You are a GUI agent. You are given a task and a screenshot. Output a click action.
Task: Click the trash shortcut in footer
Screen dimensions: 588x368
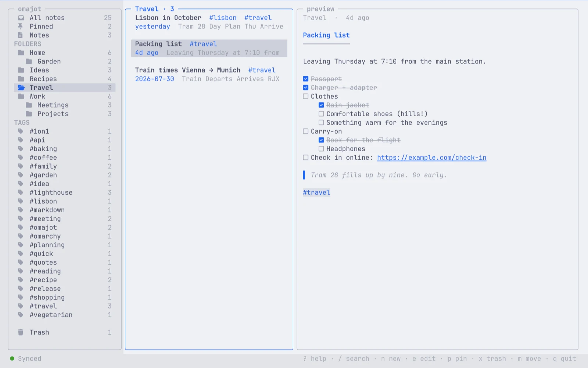click(492, 358)
